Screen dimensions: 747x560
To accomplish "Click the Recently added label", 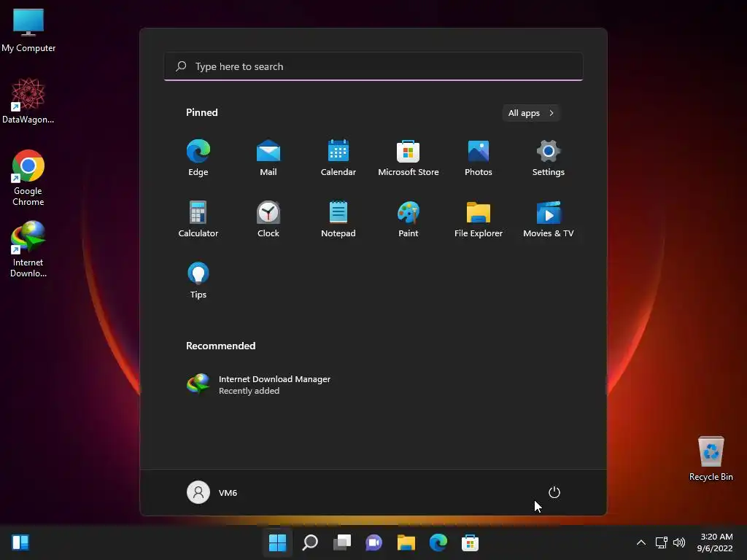I will (x=249, y=391).
